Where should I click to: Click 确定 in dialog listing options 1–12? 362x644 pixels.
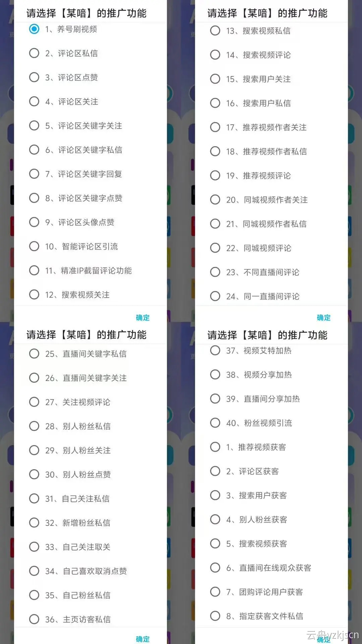coord(143,318)
